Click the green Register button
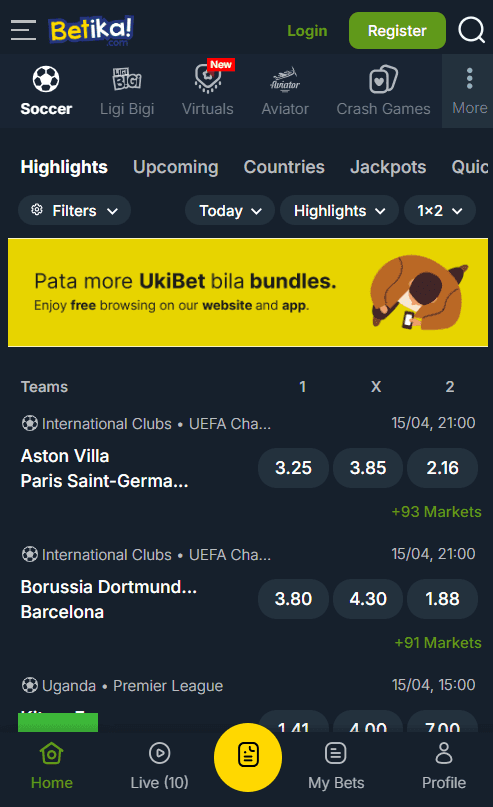This screenshot has height=807, width=493. pos(397,30)
